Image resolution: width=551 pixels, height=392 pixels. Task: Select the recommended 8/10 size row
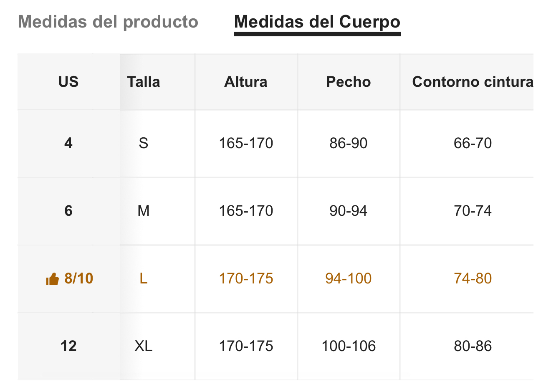click(275, 279)
